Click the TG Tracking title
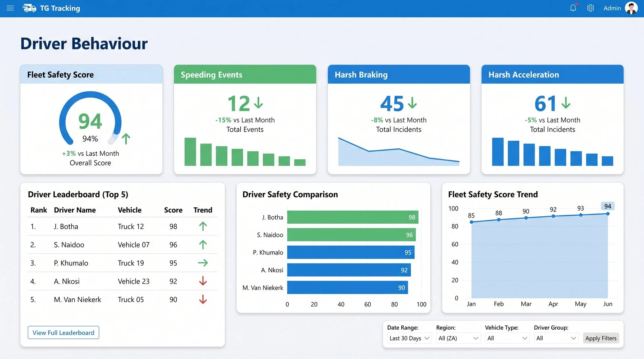This screenshot has width=644, height=359. point(60,8)
